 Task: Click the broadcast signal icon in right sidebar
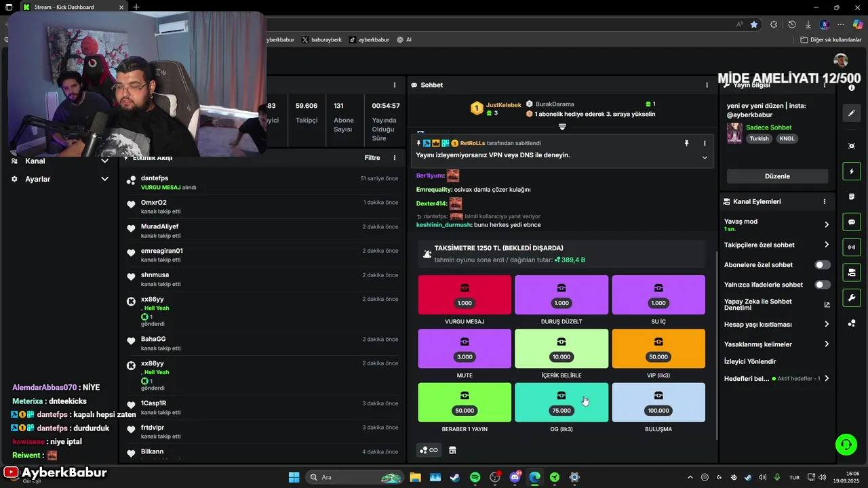(x=852, y=247)
